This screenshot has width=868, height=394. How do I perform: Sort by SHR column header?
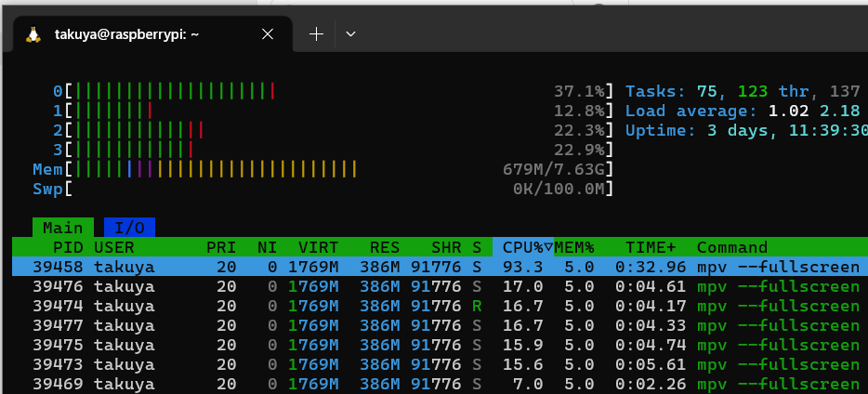446,247
